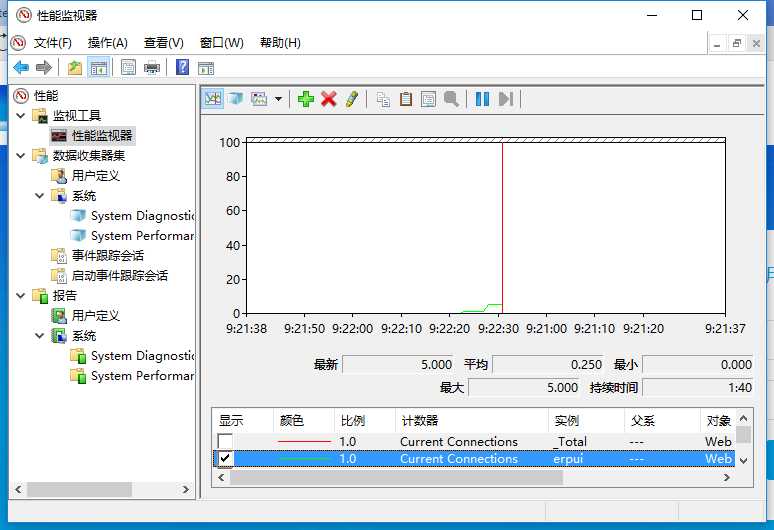The width and height of the screenshot is (774, 530).
Task: Select 事件跟踪会话 in the tree
Action: (x=108, y=256)
